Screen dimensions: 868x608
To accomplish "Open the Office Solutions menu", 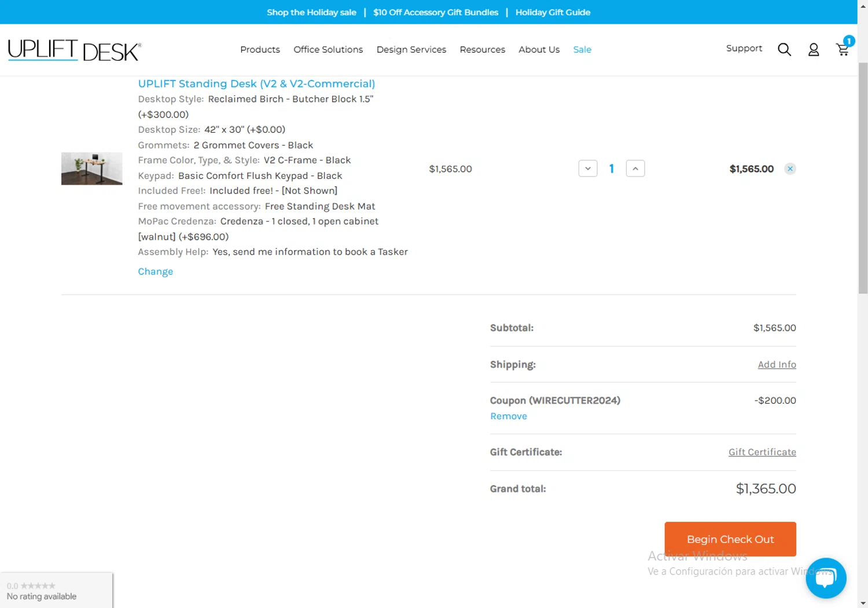I will tap(328, 50).
